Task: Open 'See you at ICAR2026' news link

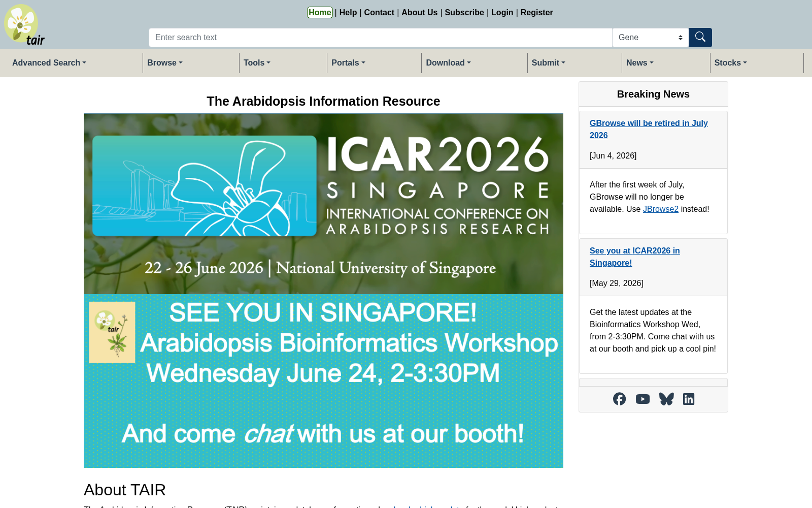Action: pos(634,257)
